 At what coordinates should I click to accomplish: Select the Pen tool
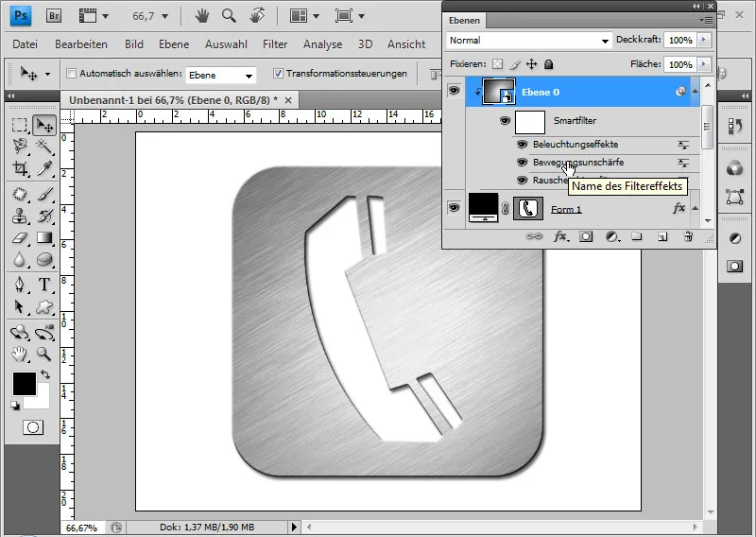tap(19, 285)
